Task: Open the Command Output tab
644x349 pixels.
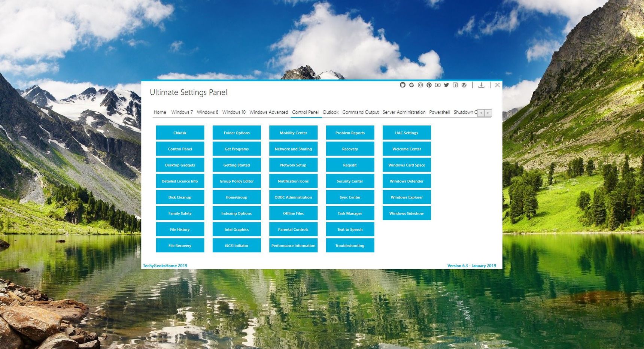Action: point(361,112)
